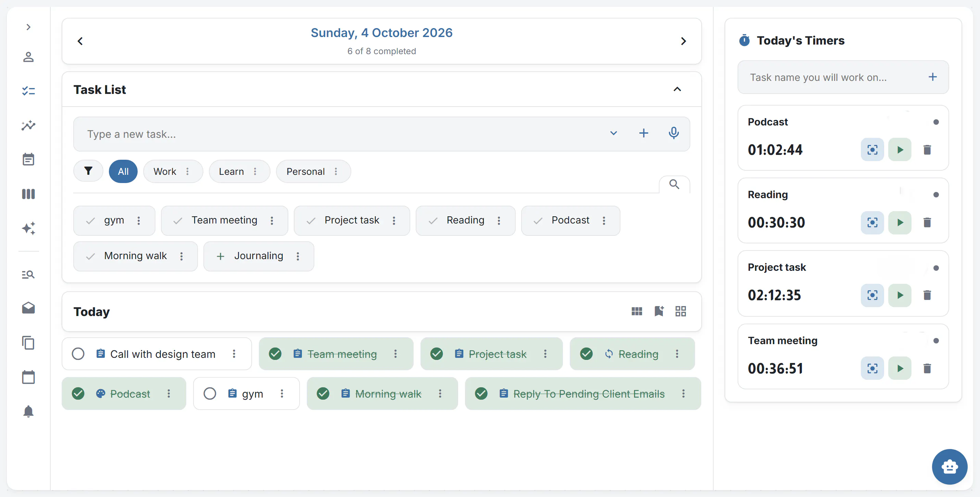Click the Team meeting chip in Task List
The image size is (980, 497).
pos(225,220)
